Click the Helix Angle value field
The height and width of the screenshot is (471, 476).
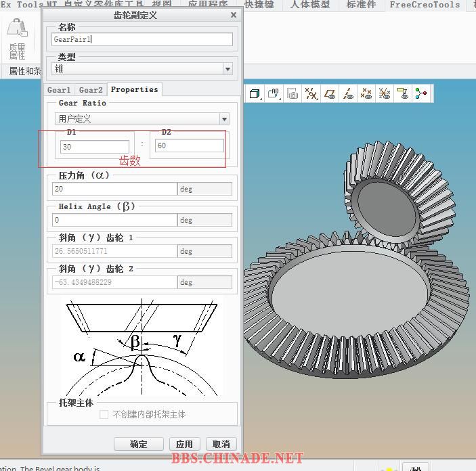click(114, 220)
